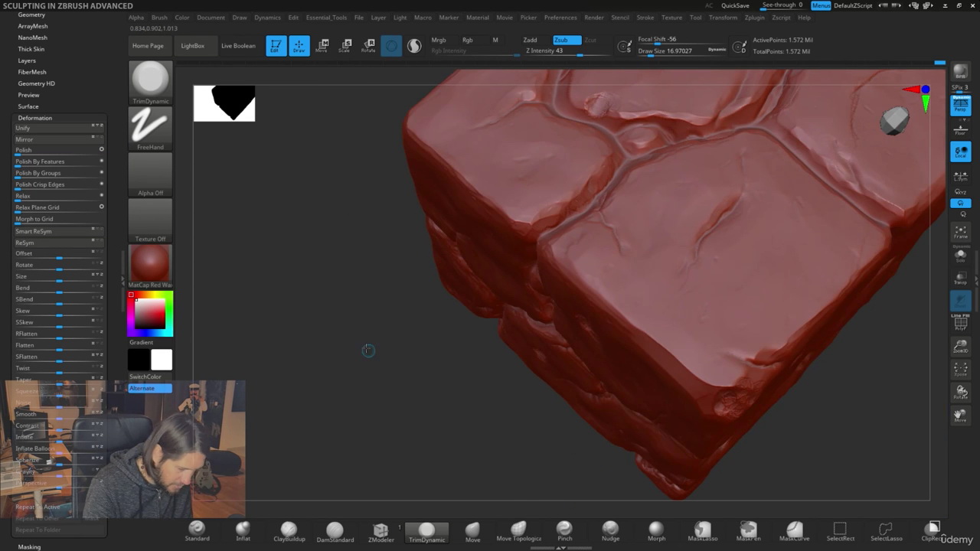
Task: Select the Move Topological brush
Action: pyautogui.click(x=518, y=532)
